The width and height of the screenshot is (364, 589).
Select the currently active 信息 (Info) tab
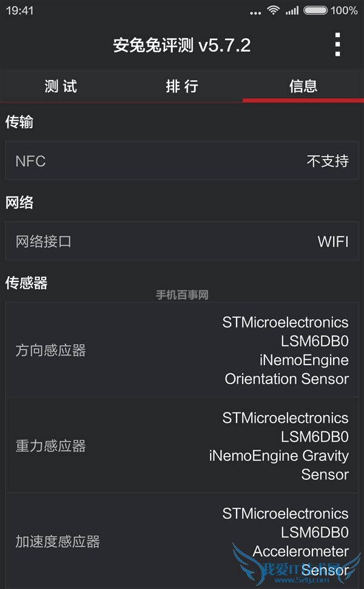tap(303, 86)
